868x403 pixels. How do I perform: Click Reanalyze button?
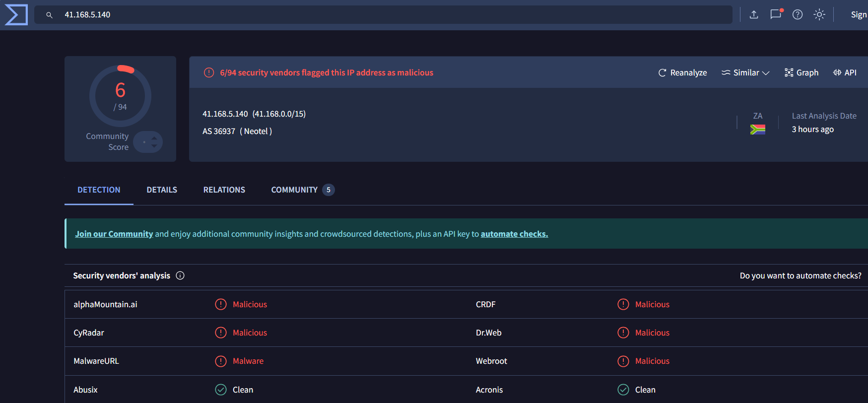point(682,72)
